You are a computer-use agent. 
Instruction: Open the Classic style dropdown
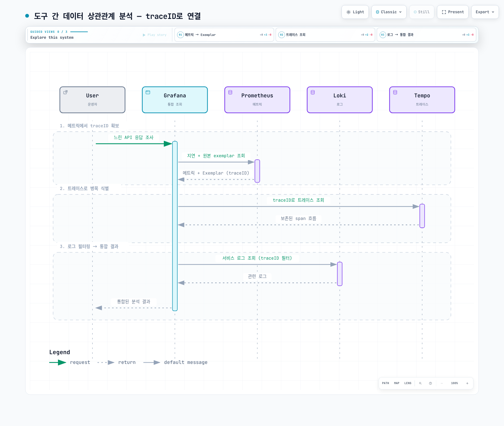(x=389, y=12)
